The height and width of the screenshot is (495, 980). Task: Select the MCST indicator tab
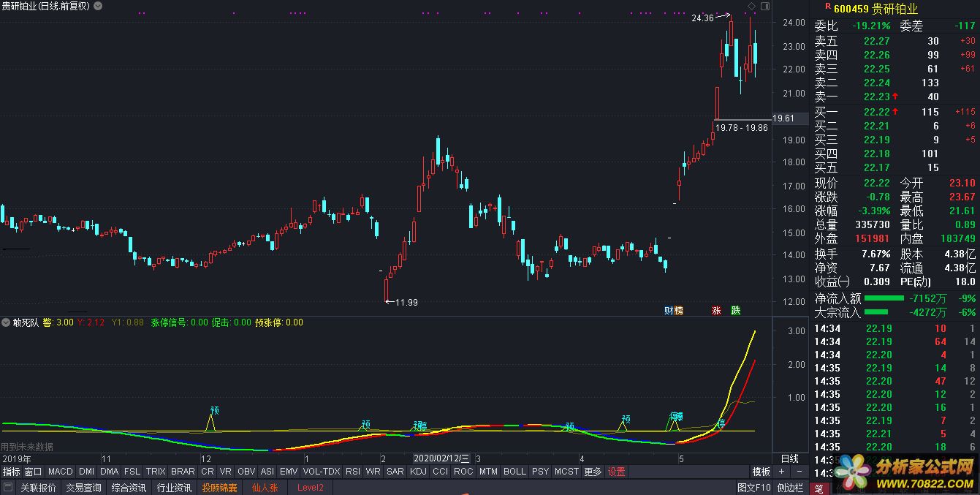click(x=566, y=472)
